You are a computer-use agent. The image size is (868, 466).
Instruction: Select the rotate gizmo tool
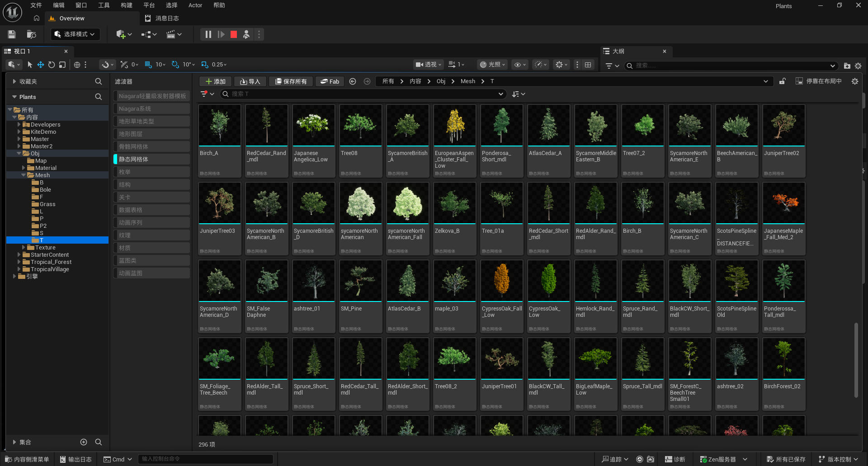point(52,65)
